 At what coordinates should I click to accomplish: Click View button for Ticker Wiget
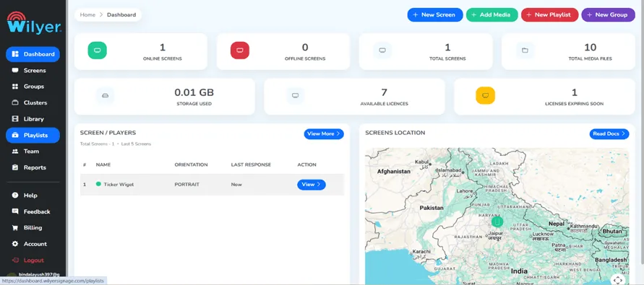pos(312,185)
